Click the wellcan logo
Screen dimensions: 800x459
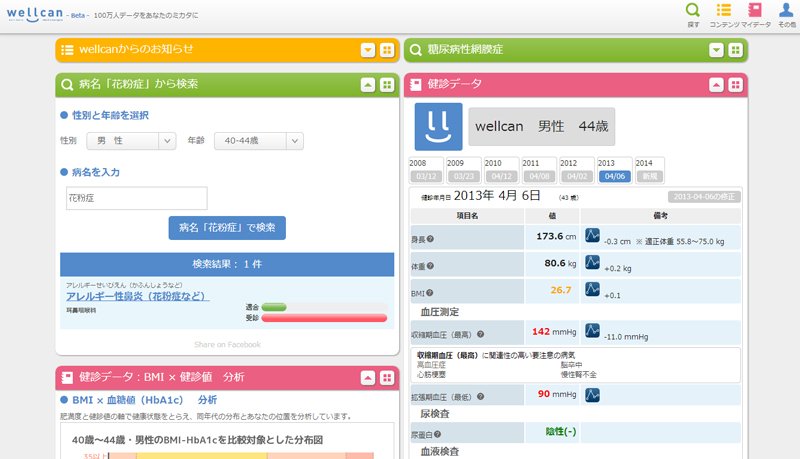[35, 14]
